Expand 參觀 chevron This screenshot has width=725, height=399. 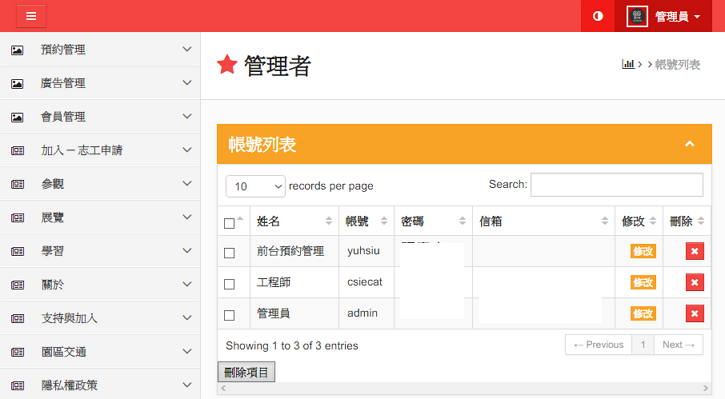tap(187, 184)
